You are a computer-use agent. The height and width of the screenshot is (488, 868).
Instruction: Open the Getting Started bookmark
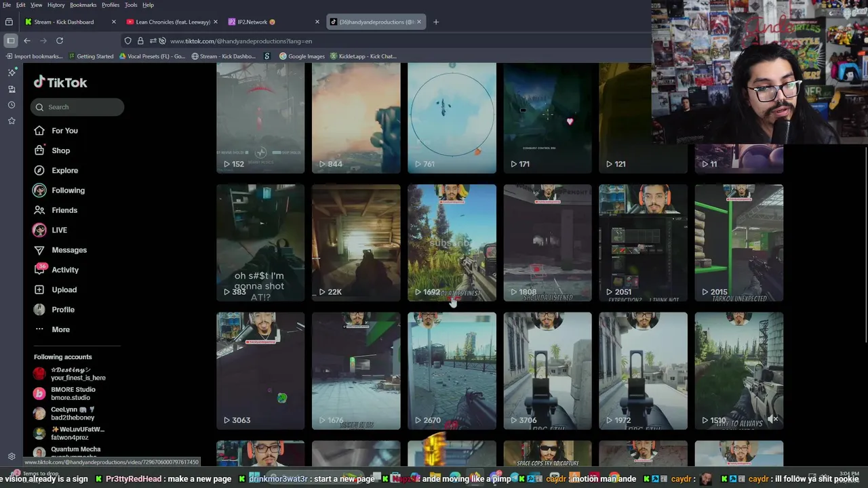pyautogui.click(x=90, y=56)
